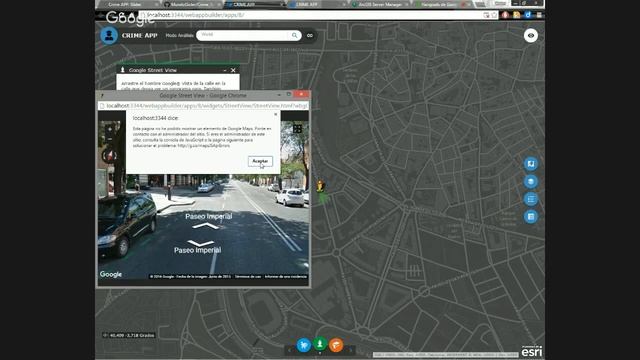Minimize the Google Street View widget panel
Screen dimensions: 640x360
[x=224, y=70]
